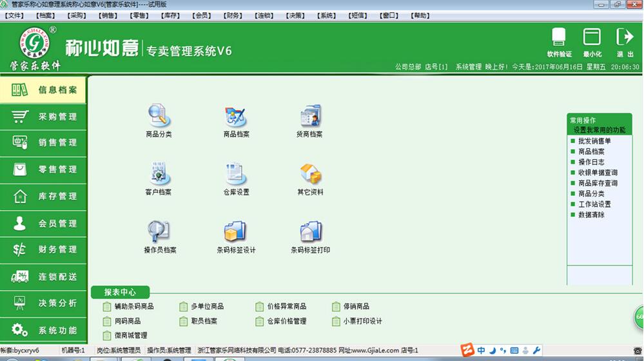Open 多单位商品 report

click(x=202, y=306)
